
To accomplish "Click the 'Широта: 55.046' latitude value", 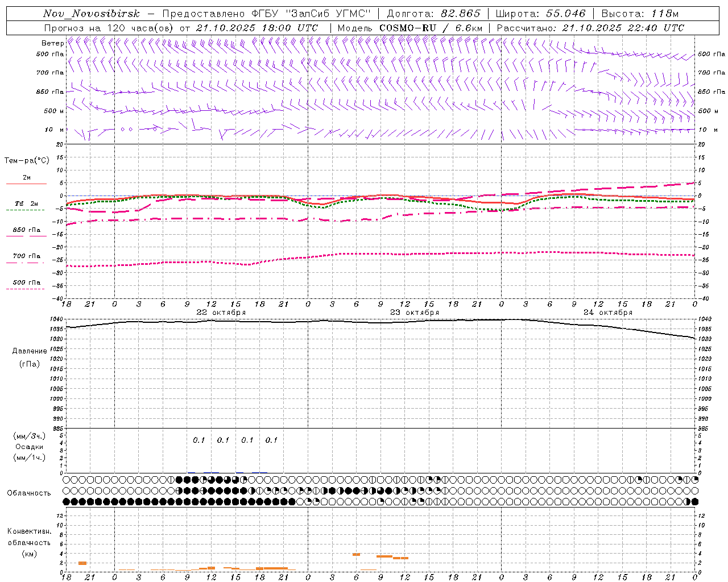I will 540,14.
